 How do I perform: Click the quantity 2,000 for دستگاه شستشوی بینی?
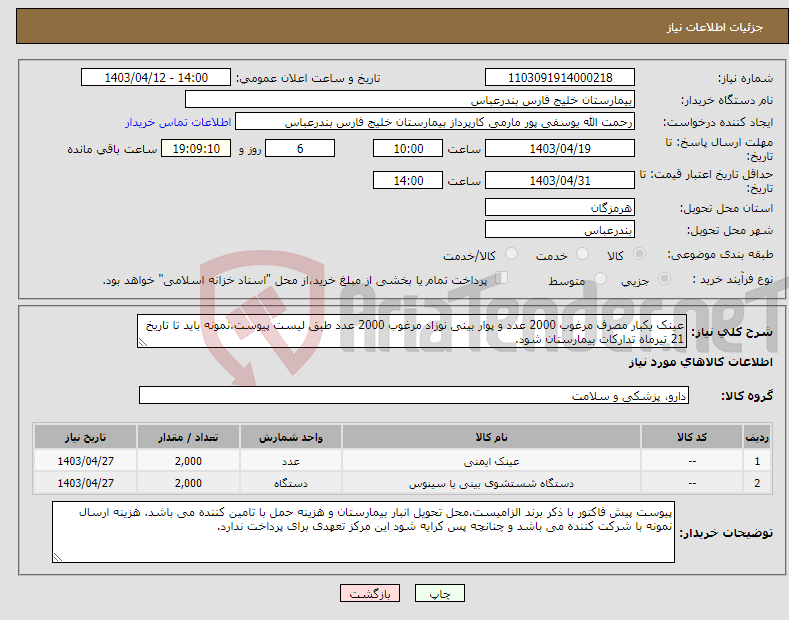[x=188, y=483]
